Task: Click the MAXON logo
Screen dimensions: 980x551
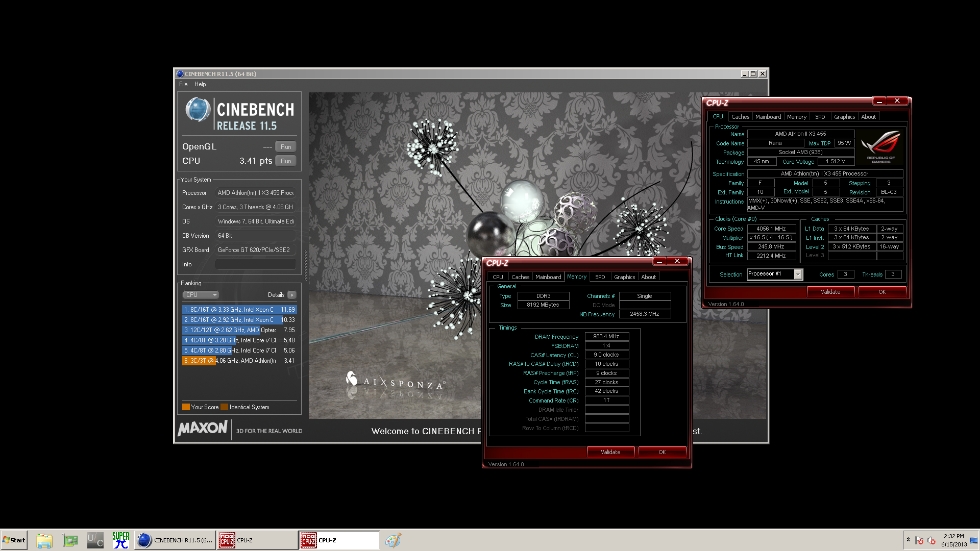Action: [x=203, y=429]
